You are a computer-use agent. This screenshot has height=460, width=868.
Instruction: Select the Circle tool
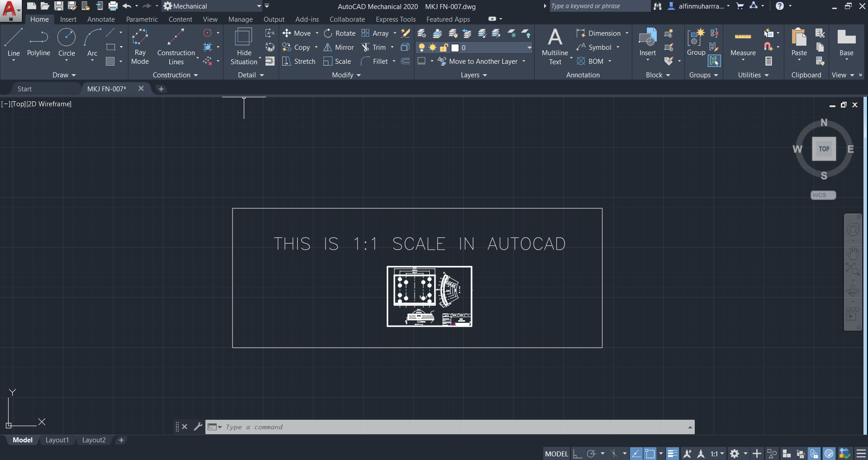66,43
